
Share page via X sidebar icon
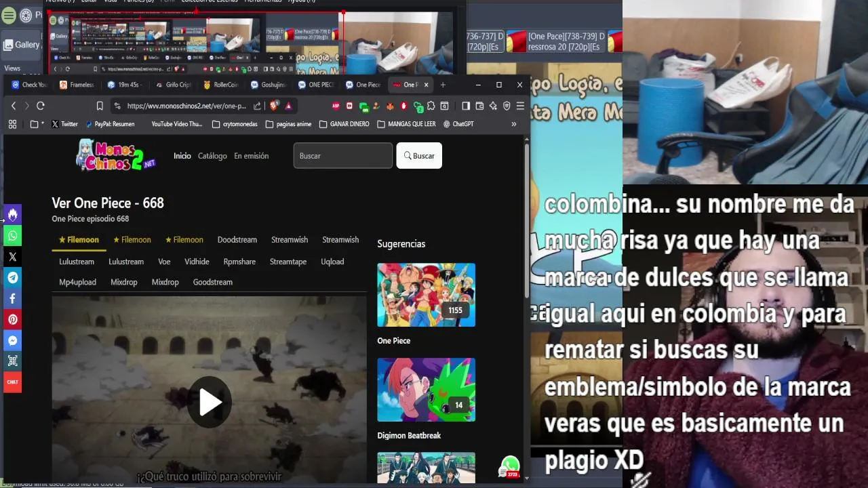point(12,257)
